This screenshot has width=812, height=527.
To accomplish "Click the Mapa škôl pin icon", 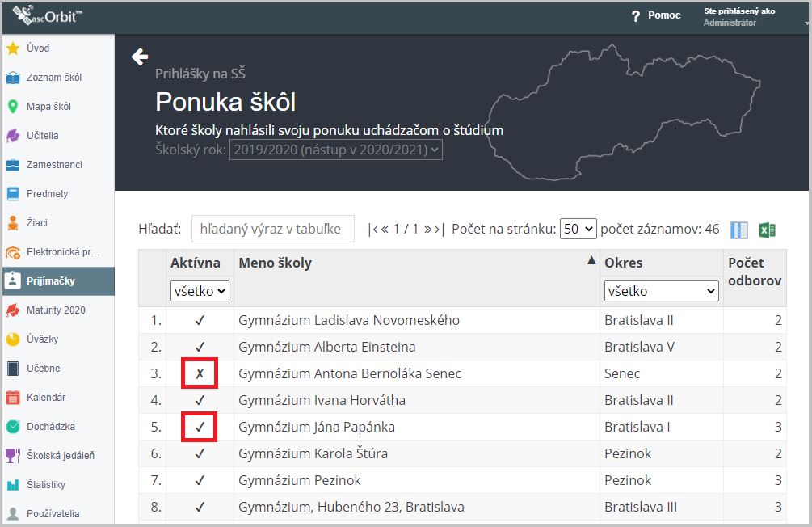I will click(x=13, y=107).
